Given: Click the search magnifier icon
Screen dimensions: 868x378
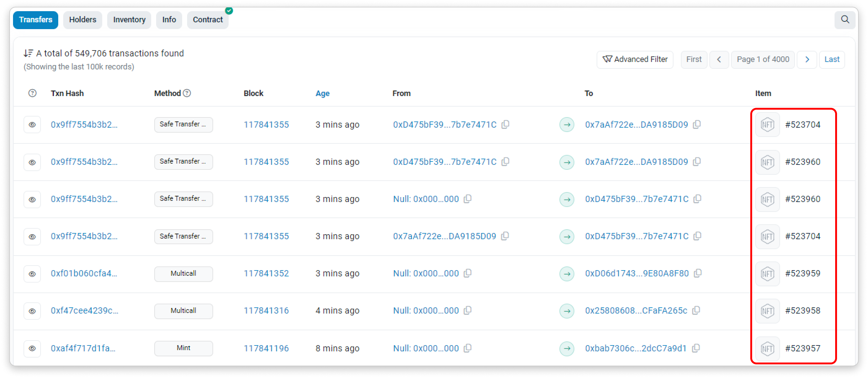Looking at the screenshot, I should (845, 20).
